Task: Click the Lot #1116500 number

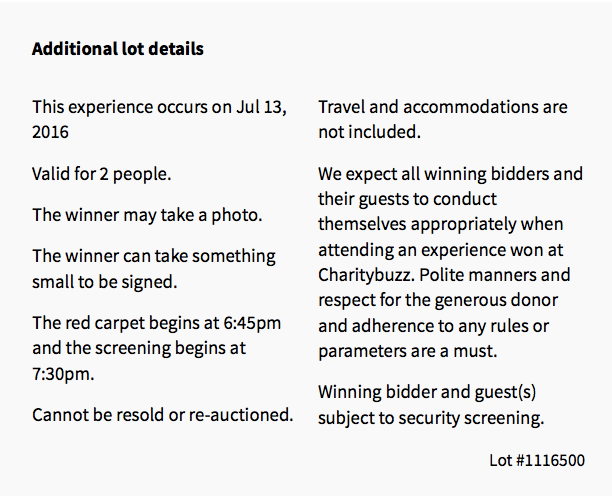Action: tap(537, 460)
